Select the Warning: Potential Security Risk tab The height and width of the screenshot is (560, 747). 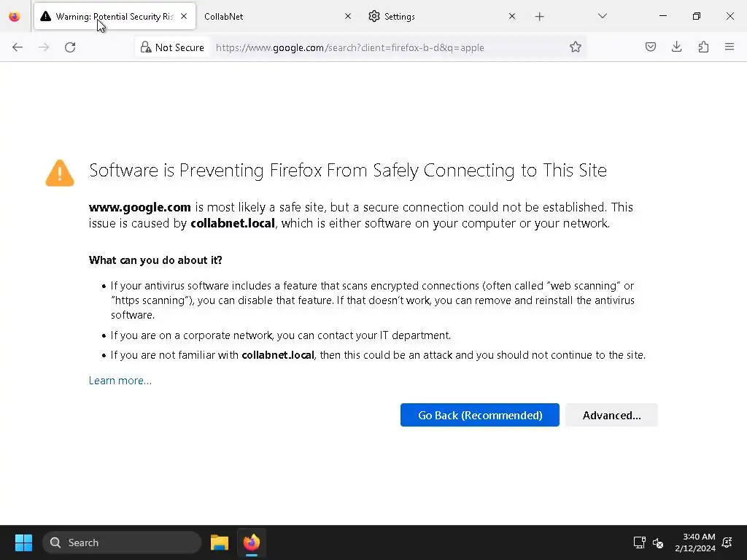115,16
